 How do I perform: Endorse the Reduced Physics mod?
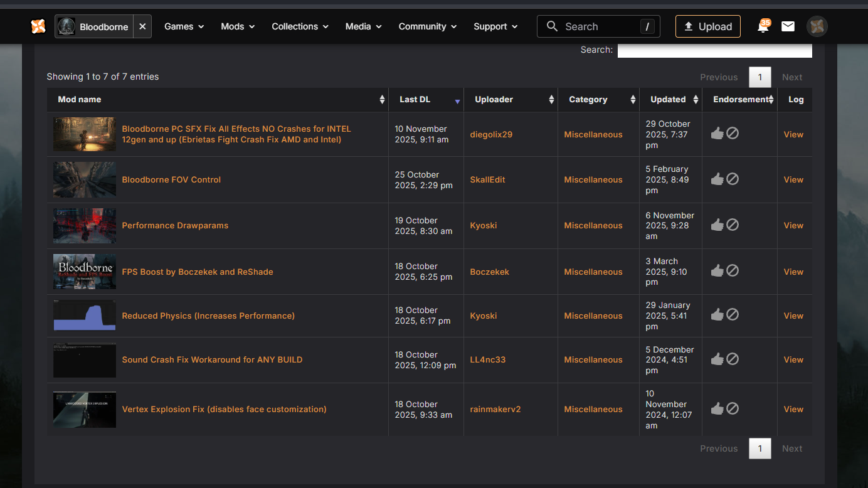pos(717,315)
